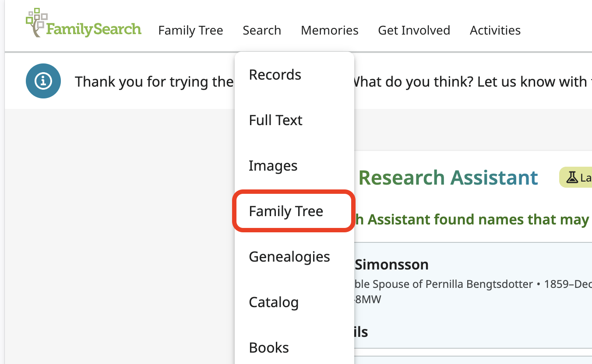This screenshot has width=592, height=364.
Task: Choose Books from the Search dropdown
Action: coord(269,348)
